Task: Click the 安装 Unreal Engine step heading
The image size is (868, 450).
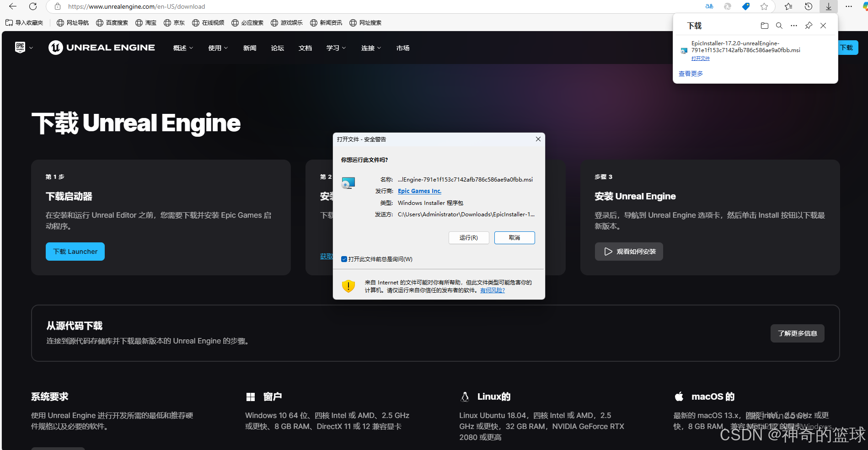Action: (635, 196)
